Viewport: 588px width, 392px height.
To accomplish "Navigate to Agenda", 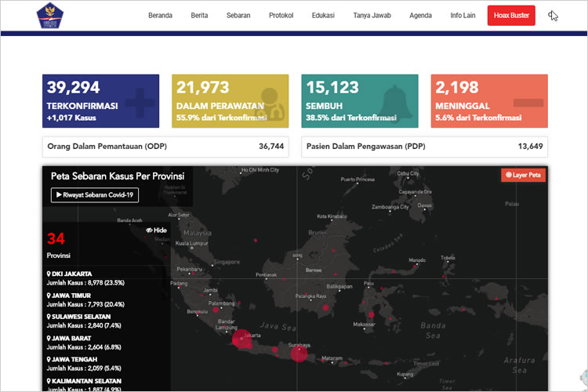I will tap(420, 16).
